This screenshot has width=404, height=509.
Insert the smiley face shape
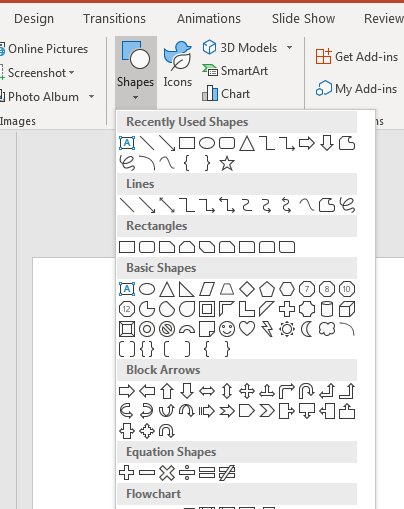(x=227, y=329)
